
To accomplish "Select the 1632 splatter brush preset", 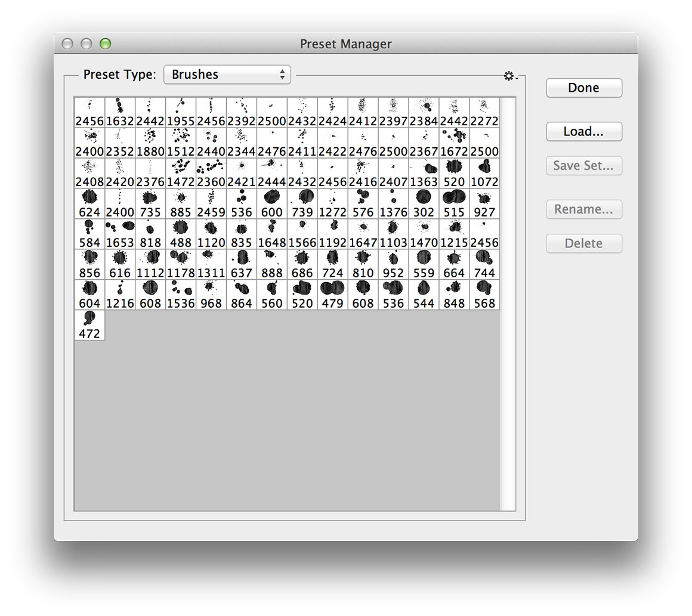I will coord(120,112).
